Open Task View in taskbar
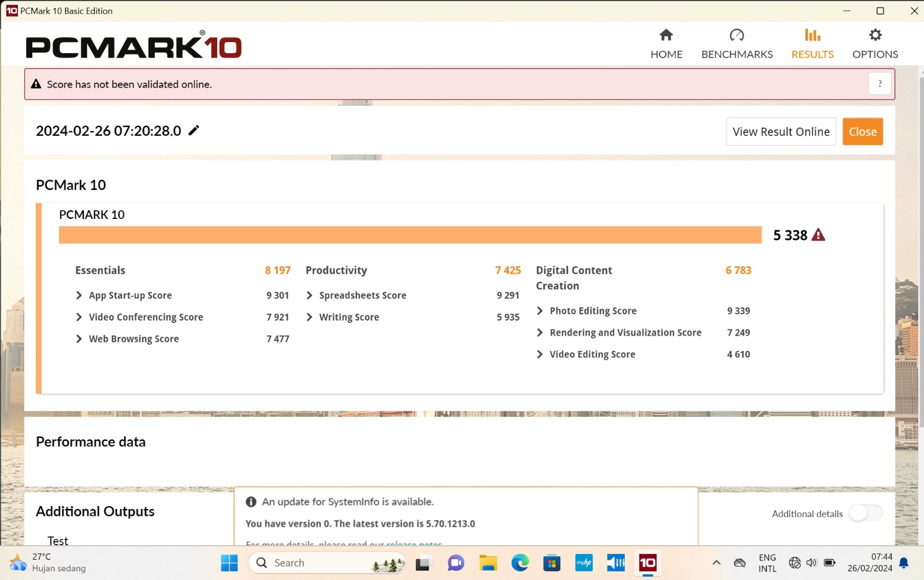The height and width of the screenshot is (580, 924). (424, 563)
